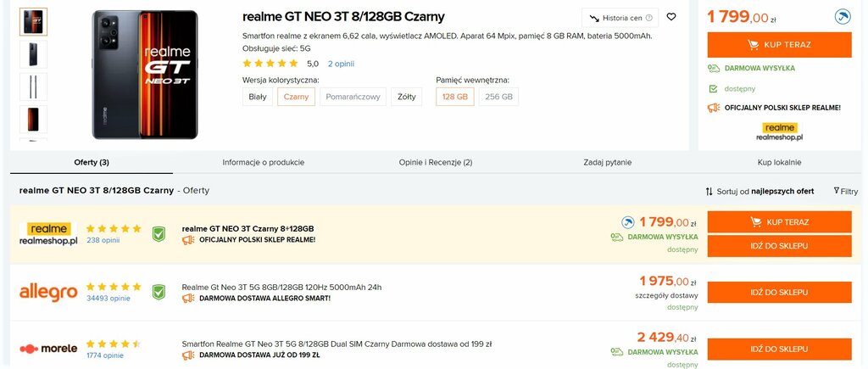Switch to Informacje o produkcie tab

pos(263,162)
